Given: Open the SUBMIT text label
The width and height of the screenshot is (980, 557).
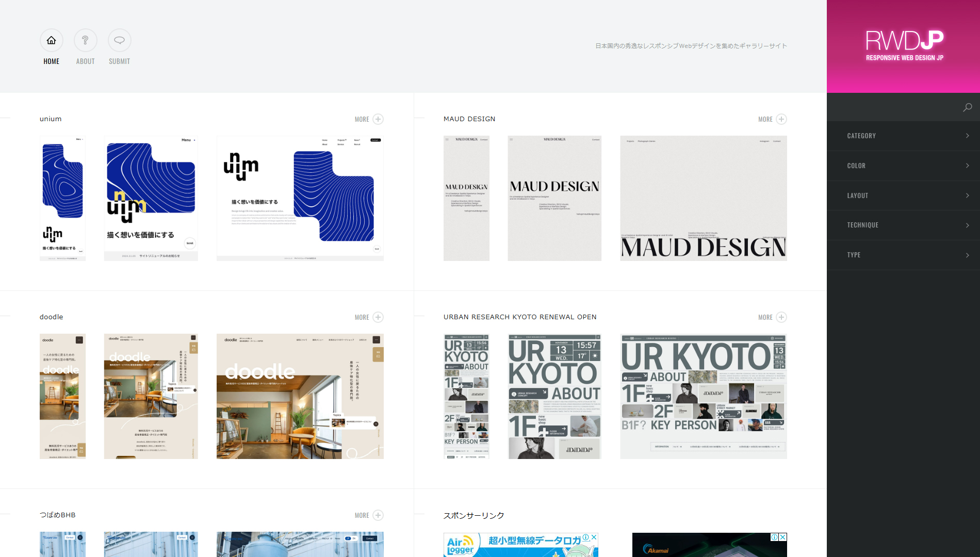Looking at the screenshot, I should (120, 61).
